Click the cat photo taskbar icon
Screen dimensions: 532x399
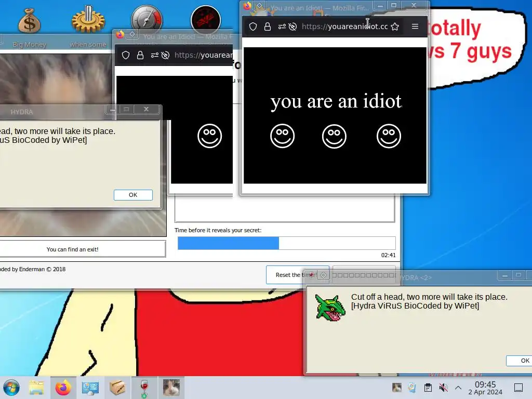pos(171,388)
